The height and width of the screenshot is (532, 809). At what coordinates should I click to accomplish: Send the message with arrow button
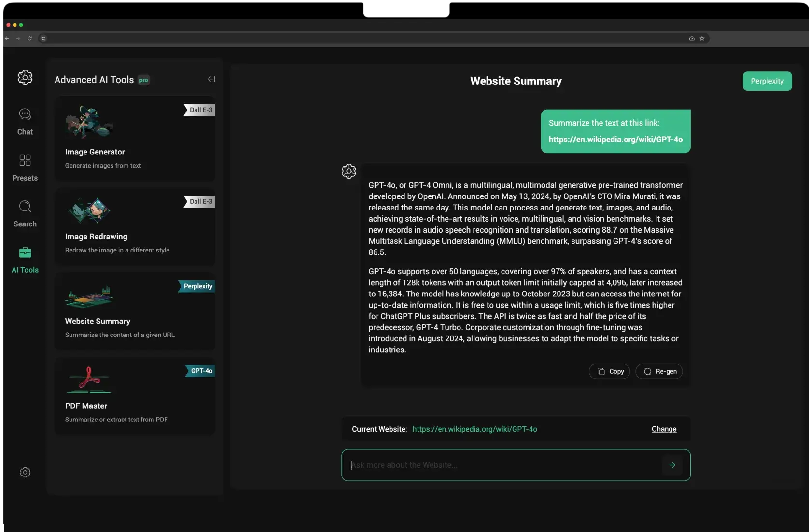tap(672, 465)
